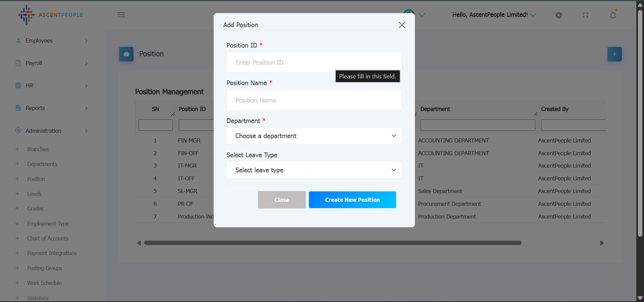Click the hamburger menu icon
644x302 pixels.
coord(121,15)
